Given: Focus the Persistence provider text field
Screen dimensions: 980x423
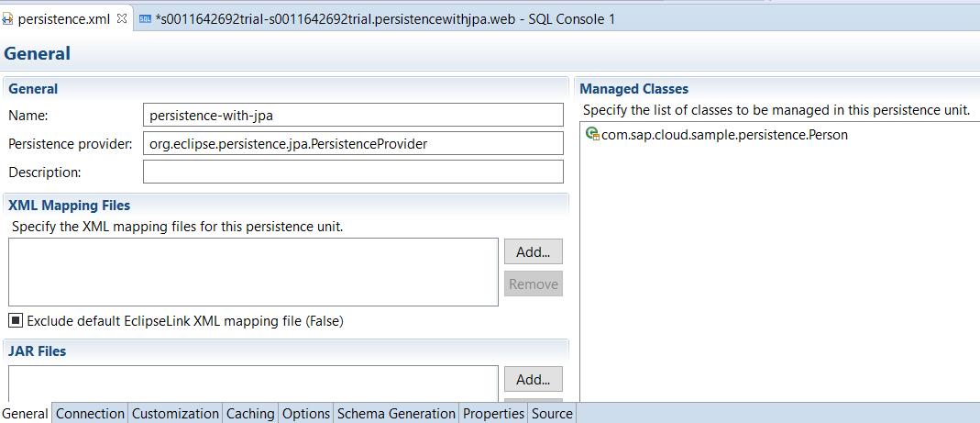Looking at the screenshot, I should click(353, 143).
